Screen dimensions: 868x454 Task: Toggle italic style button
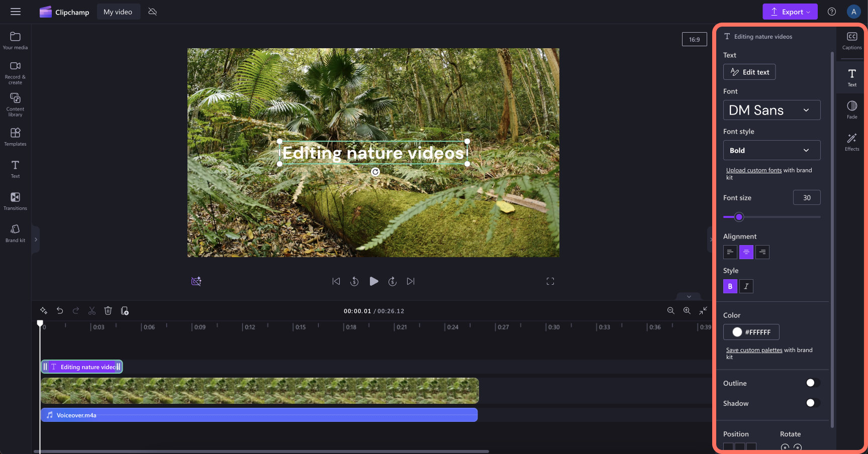[x=746, y=286]
